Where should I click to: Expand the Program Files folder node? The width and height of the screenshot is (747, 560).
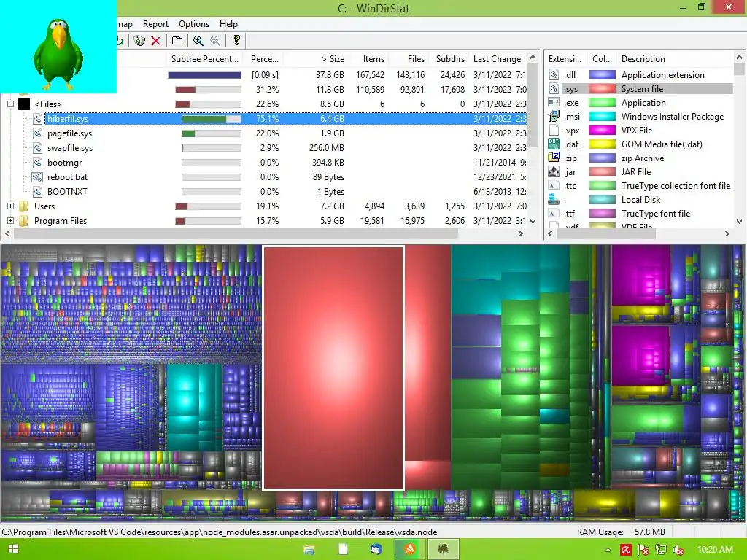10,221
